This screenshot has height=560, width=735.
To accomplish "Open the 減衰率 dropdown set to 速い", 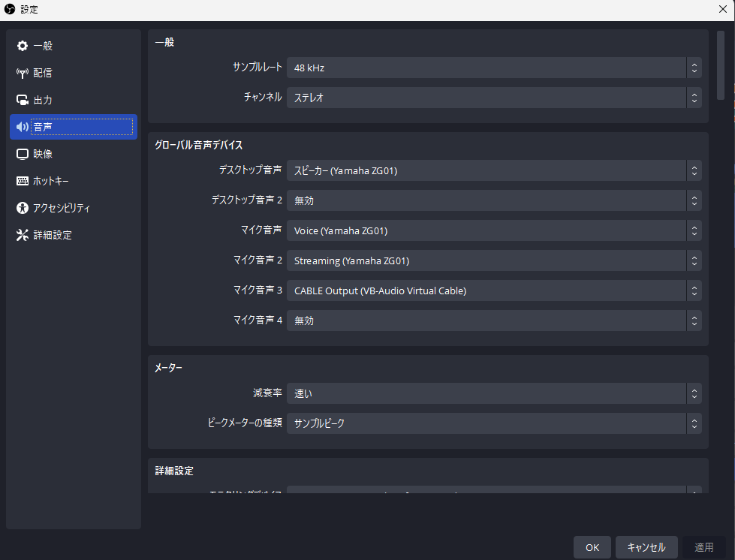I will point(494,393).
